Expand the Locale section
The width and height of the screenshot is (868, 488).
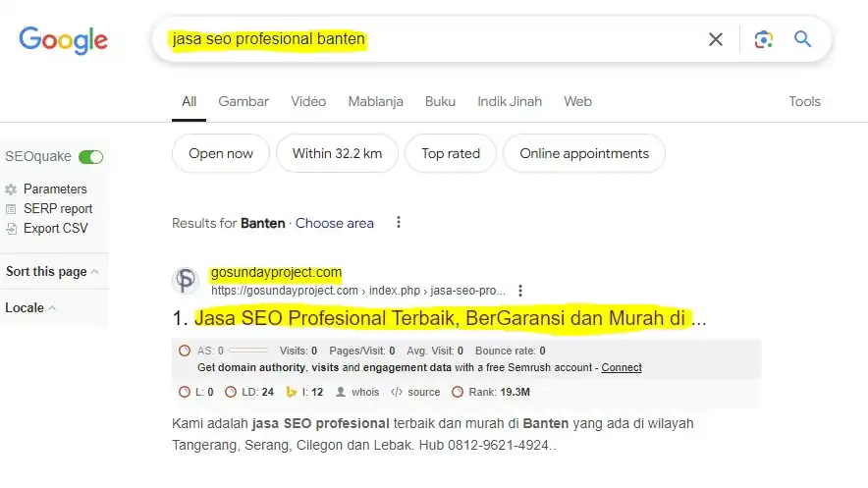tap(30, 307)
